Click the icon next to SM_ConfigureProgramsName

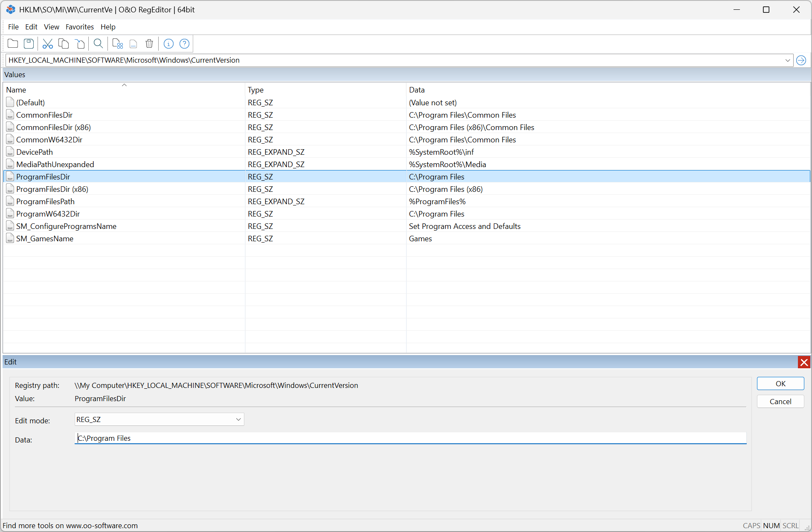pyautogui.click(x=10, y=226)
